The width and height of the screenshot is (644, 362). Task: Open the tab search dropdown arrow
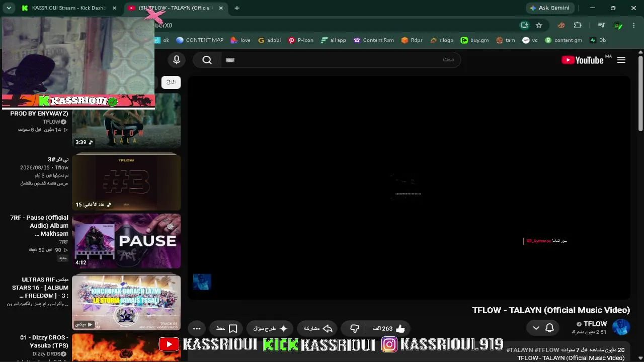point(9,8)
